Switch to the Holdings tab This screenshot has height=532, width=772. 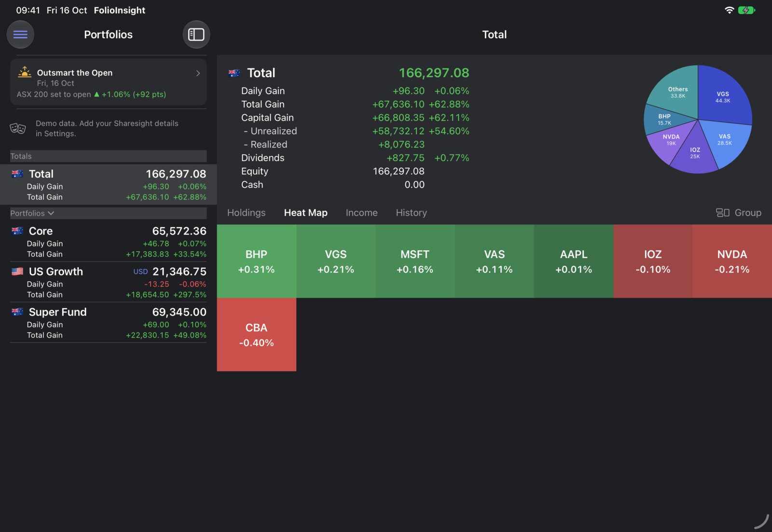click(x=246, y=213)
